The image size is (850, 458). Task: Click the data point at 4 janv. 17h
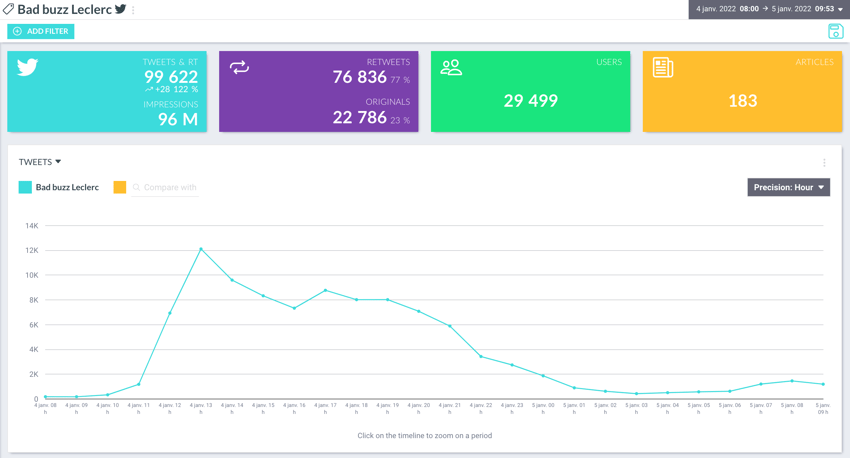click(325, 291)
